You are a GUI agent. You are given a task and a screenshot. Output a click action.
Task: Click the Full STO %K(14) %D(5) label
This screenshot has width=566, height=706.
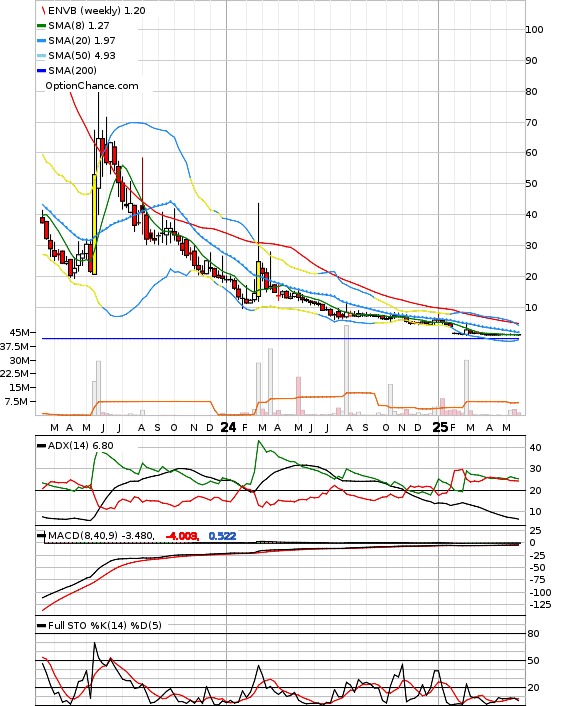(x=104, y=625)
